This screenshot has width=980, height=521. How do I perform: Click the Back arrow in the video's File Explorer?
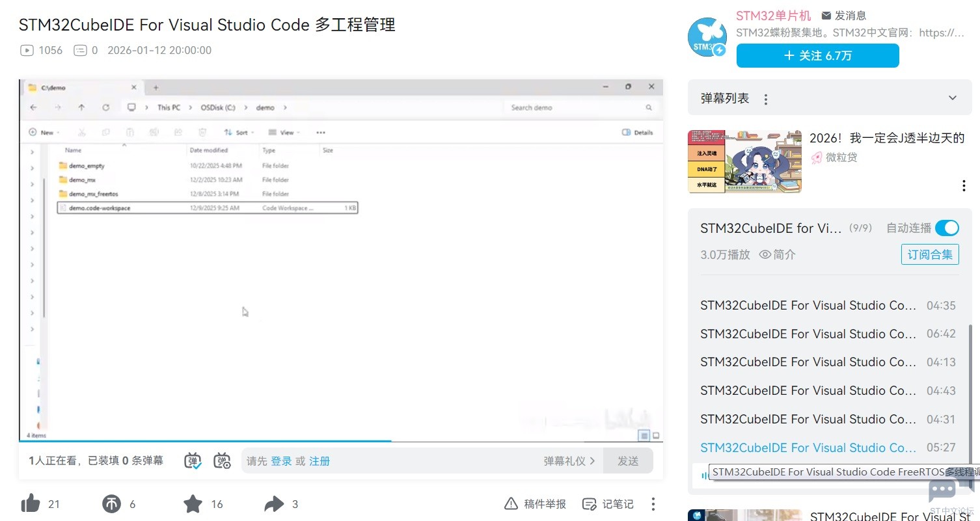[34, 107]
